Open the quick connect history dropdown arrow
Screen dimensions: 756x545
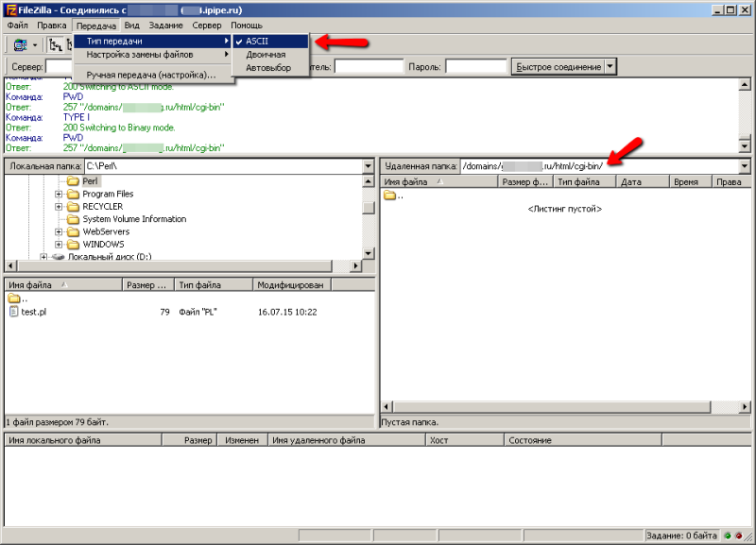click(610, 67)
